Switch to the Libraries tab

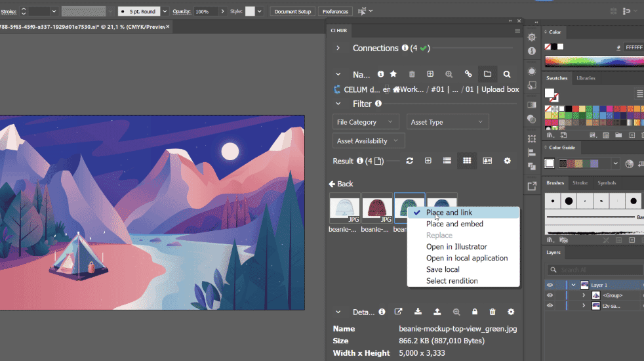(586, 78)
